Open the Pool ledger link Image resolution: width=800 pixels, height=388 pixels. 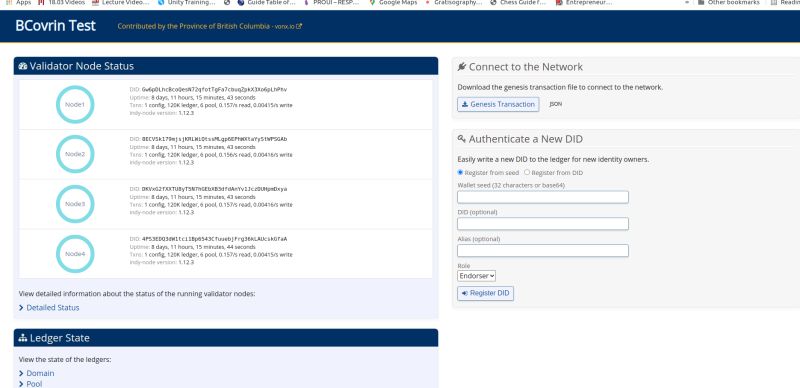(x=34, y=384)
